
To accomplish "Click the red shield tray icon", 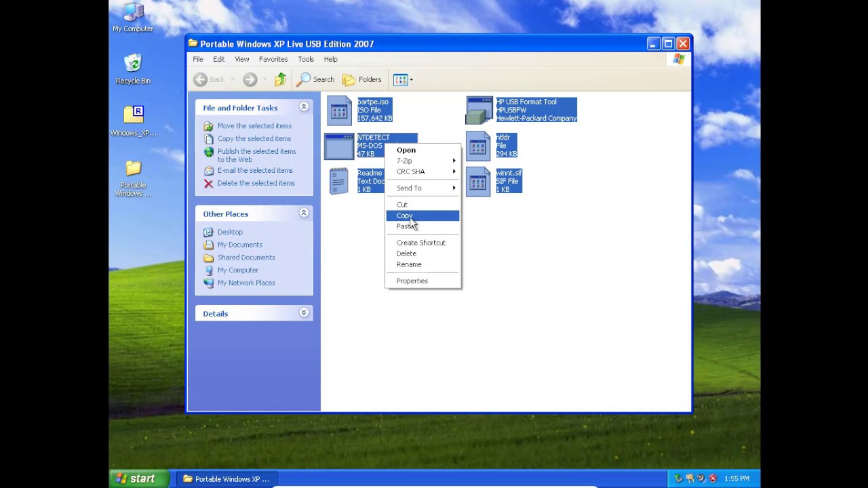I will tap(713, 479).
